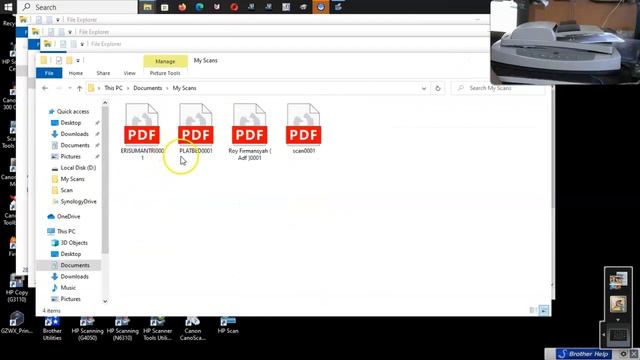
Task: Expand chevron after Documents in breadcrumb
Action: [x=167, y=88]
